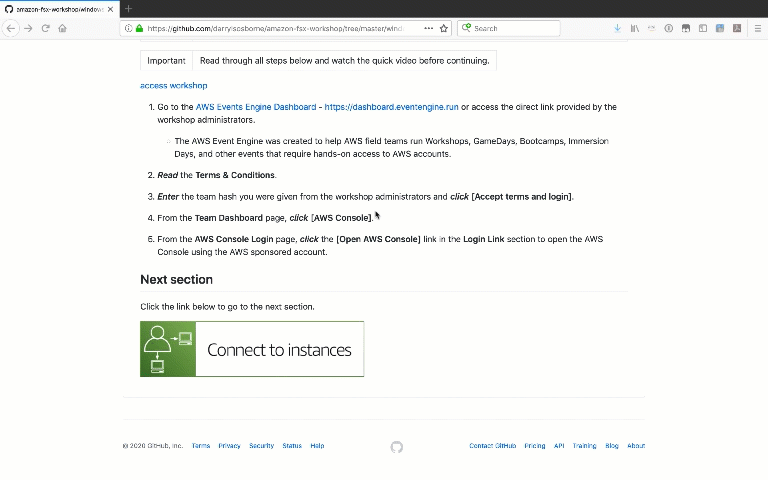Viewport: 768px width, 480px height.
Task: Toggle the sidebar panel icon
Action: tap(703, 28)
